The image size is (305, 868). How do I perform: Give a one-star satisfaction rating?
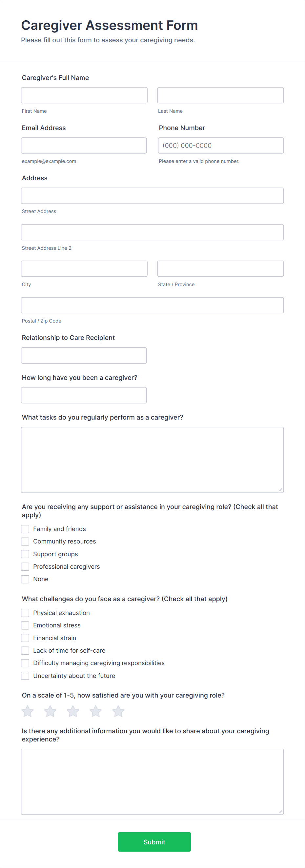[x=27, y=711]
